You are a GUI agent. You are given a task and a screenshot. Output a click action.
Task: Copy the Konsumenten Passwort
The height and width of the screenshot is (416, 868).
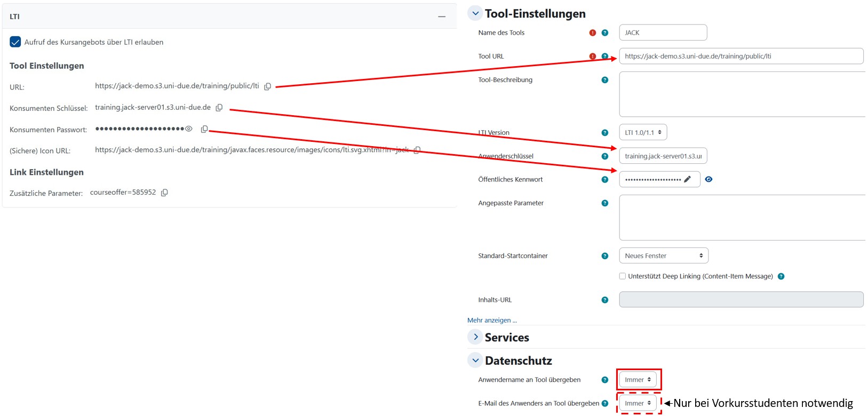(204, 129)
